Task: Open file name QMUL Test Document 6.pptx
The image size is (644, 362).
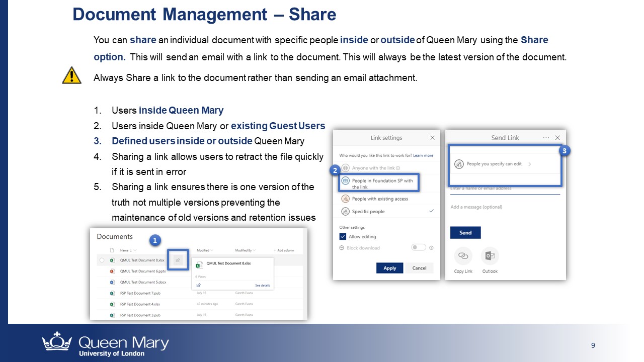Action: (x=142, y=271)
